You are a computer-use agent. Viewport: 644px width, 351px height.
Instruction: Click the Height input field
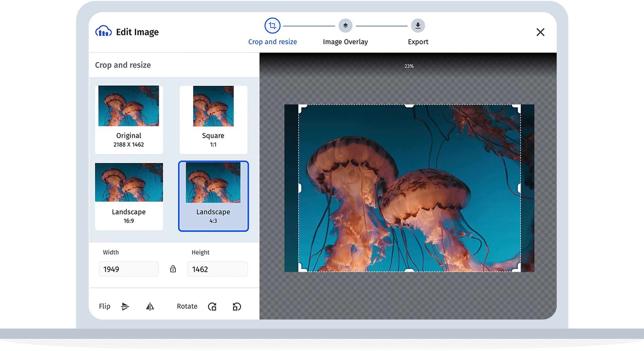217,269
